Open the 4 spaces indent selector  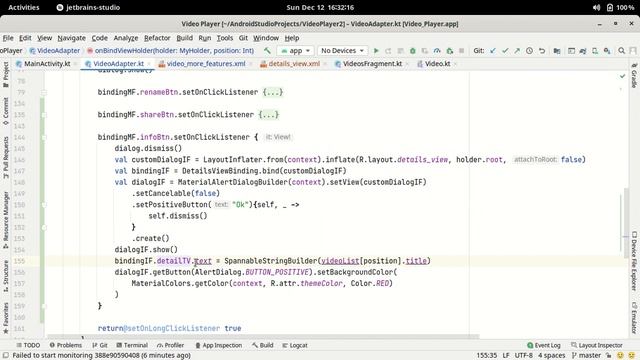(551, 356)
